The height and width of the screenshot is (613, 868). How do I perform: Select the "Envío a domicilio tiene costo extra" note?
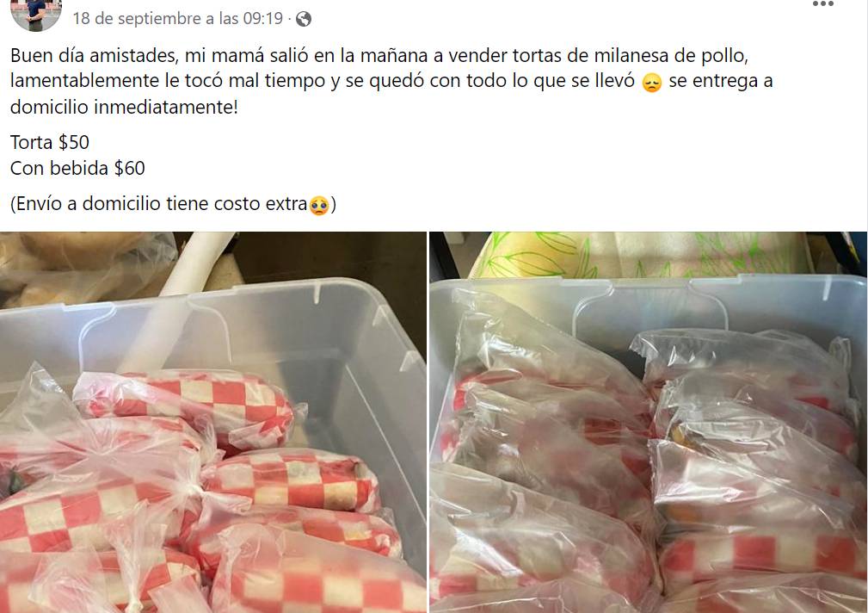pos(158,204)
